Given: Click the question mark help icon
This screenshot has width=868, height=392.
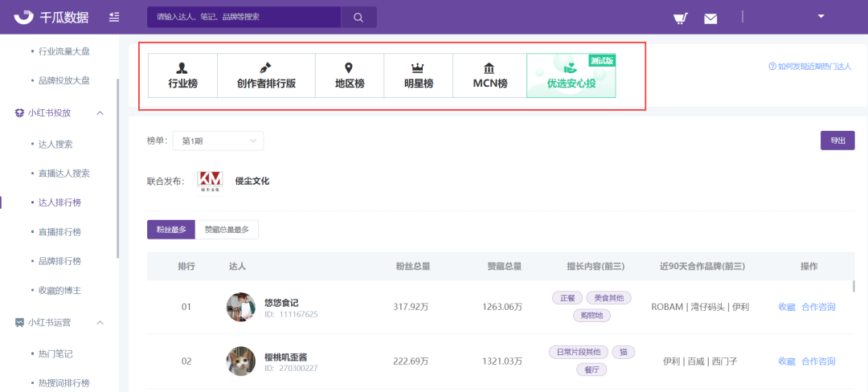Looking at the screenshot, I should coord(772,67).
